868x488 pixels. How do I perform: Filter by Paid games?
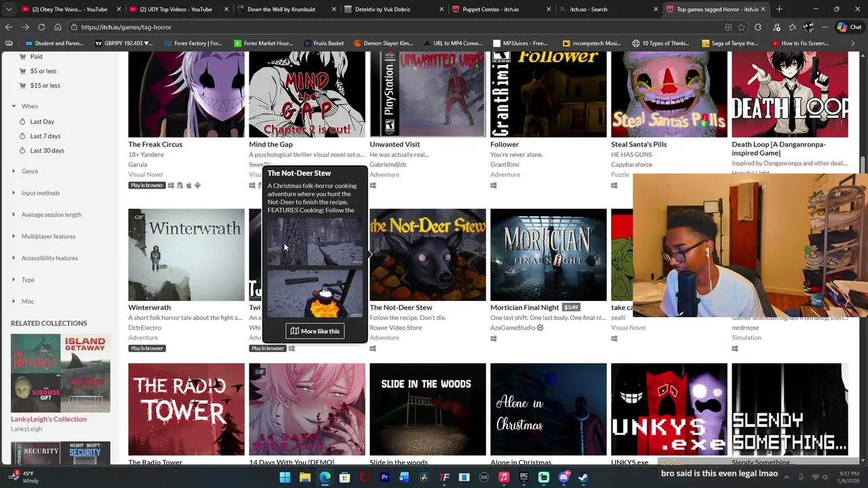36,57
